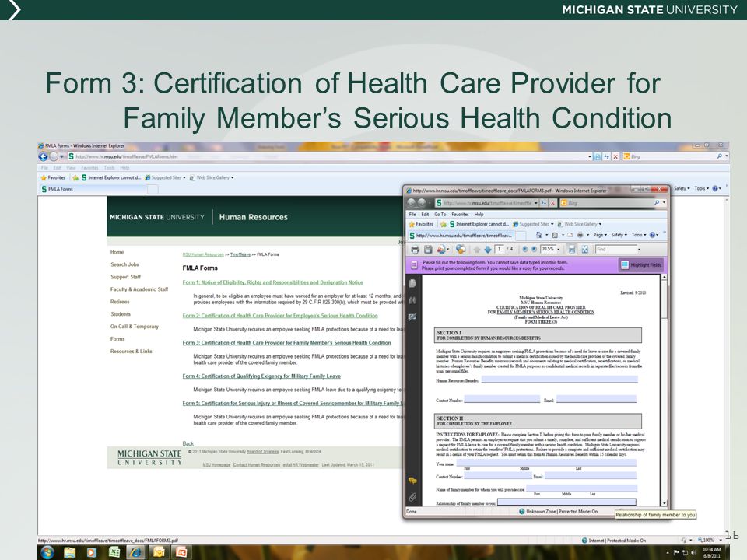
Task: Click Forward button in FMLA Forms browser window
Action: point(54,156)
